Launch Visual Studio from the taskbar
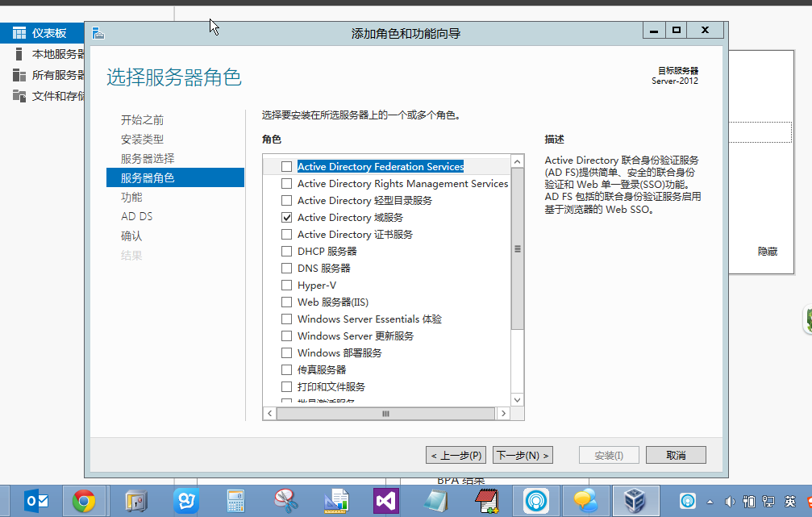Screen dimensions: 812x517 (x=386, y=501)
